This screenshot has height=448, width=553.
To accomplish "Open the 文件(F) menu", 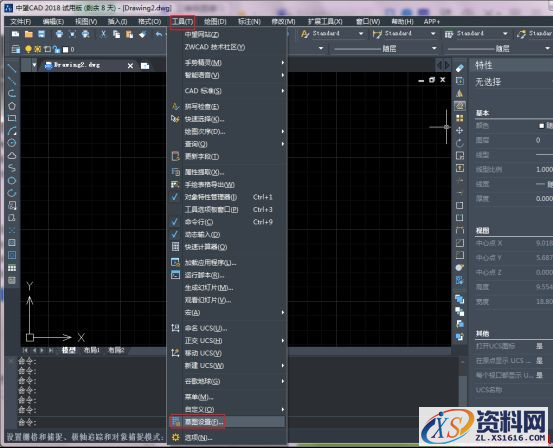I will (20, 22).
